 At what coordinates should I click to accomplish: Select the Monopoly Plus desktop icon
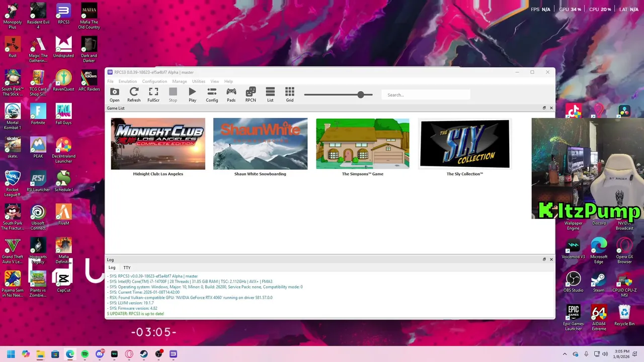pos(13,16)
